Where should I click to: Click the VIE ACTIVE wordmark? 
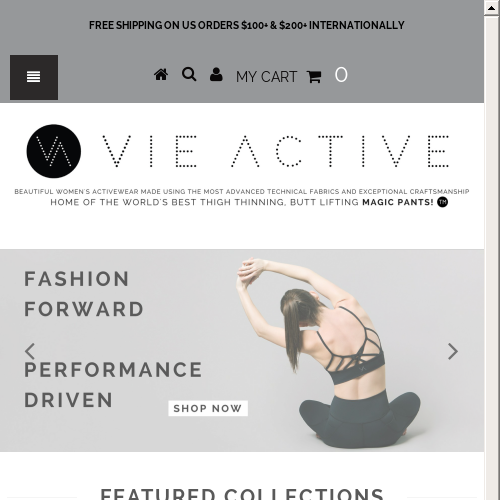click(275, 151)
